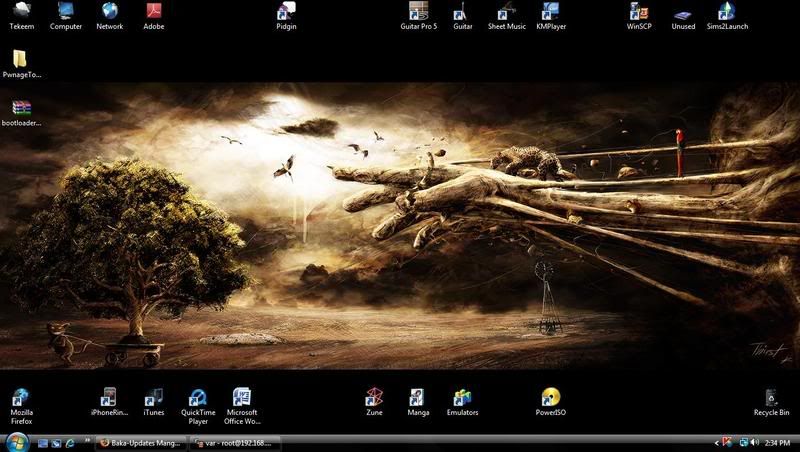Screen dimensions: 800x452
Task: Launch the Mozilla Firefox desktop shortcut
Action: coord(21,406)
